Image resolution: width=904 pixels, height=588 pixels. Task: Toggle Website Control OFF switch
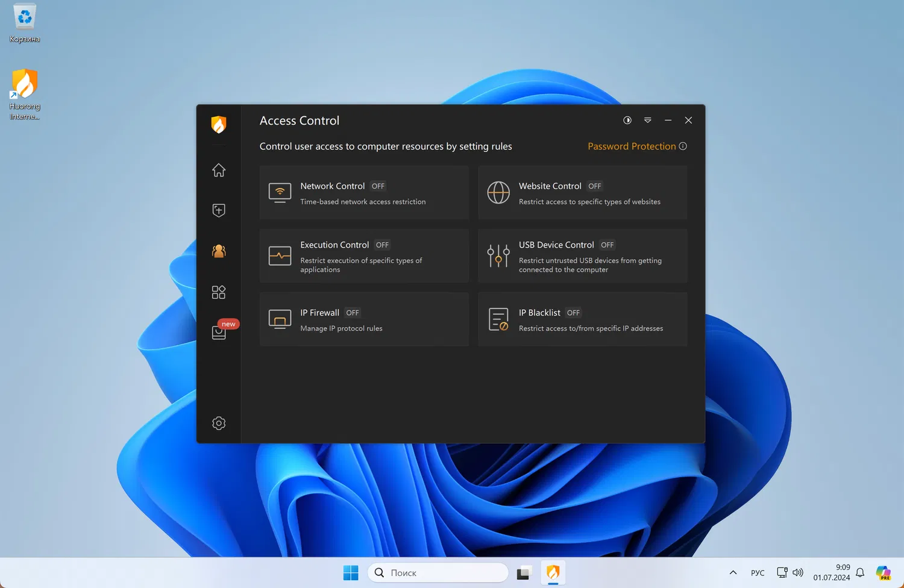tap(595, 186)
